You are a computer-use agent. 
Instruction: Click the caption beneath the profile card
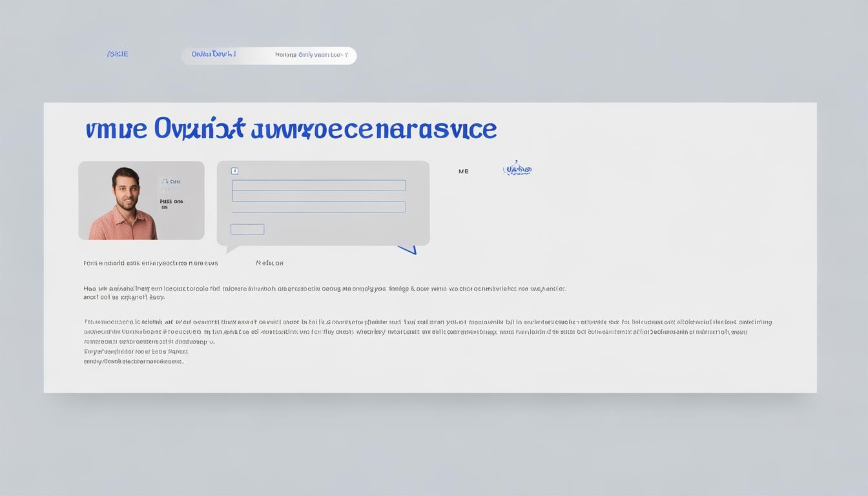pyautogui.click(x=150, y=263)
